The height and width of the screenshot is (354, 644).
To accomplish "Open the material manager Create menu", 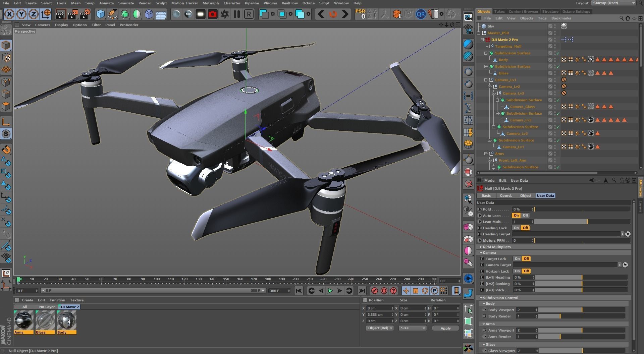I will (x=28, y=300).
